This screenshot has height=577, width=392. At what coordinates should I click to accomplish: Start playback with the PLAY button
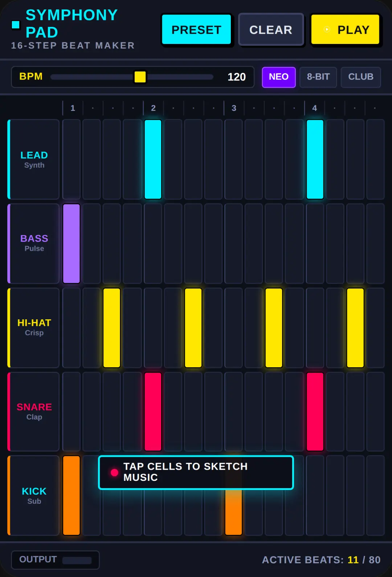(345, 29)
